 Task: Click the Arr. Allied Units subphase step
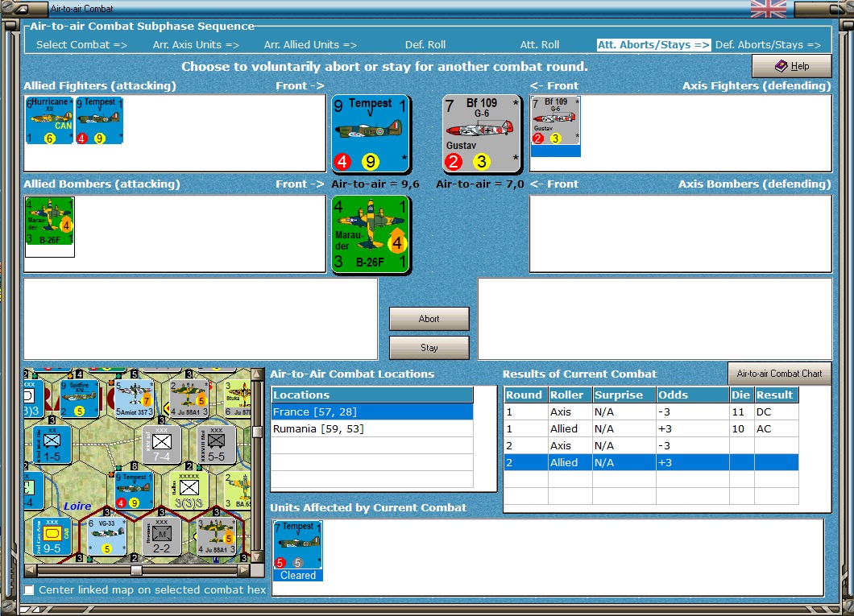310,44
